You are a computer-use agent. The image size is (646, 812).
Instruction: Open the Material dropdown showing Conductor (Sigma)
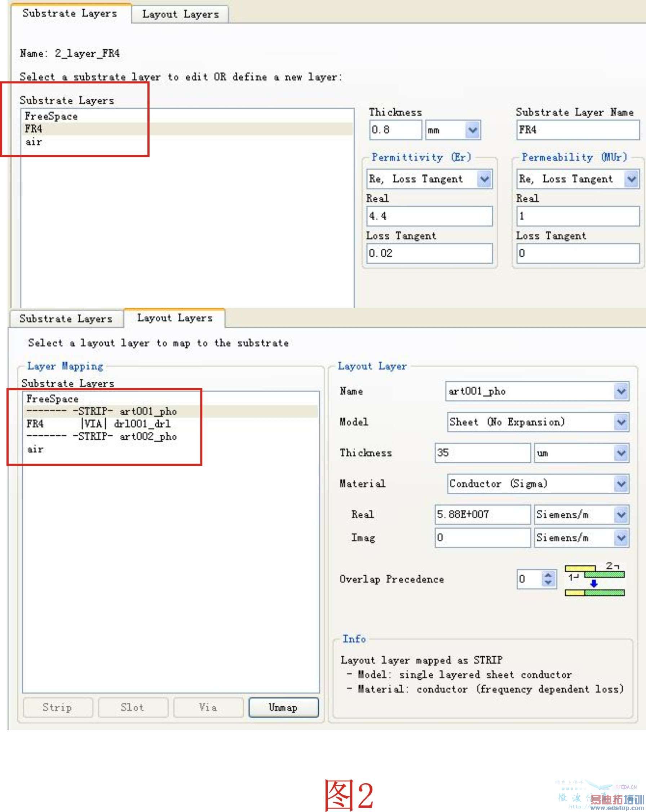[x=538, y=484]
